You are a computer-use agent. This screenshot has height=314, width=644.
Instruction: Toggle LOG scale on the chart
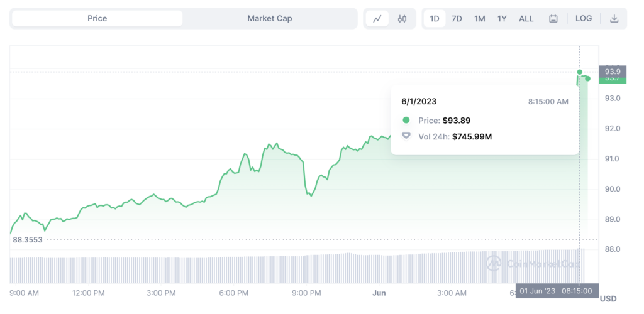tap(584, 19)
